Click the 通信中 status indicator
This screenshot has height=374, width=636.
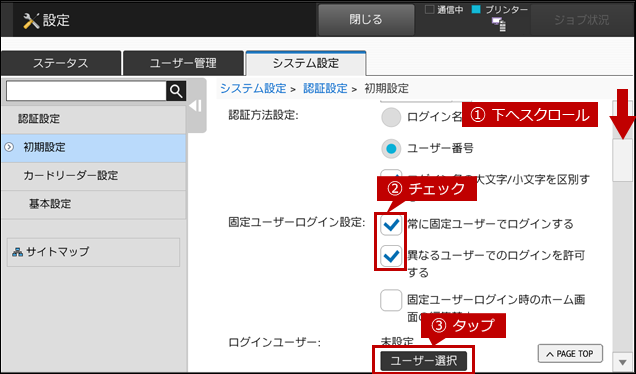click(x=444, y=10)
